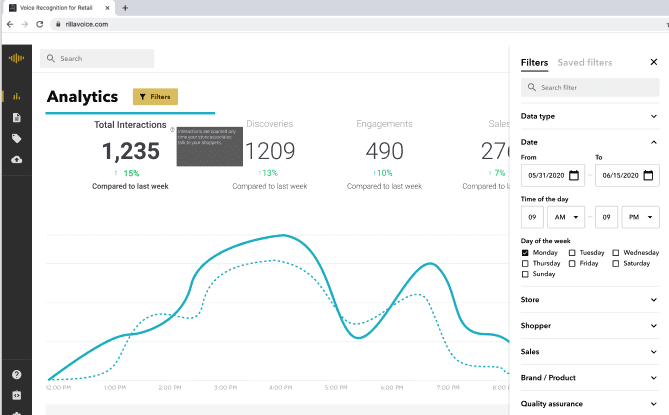Click the cloud upload sidebar icon
Screen dimensions: 669x415
16,160
